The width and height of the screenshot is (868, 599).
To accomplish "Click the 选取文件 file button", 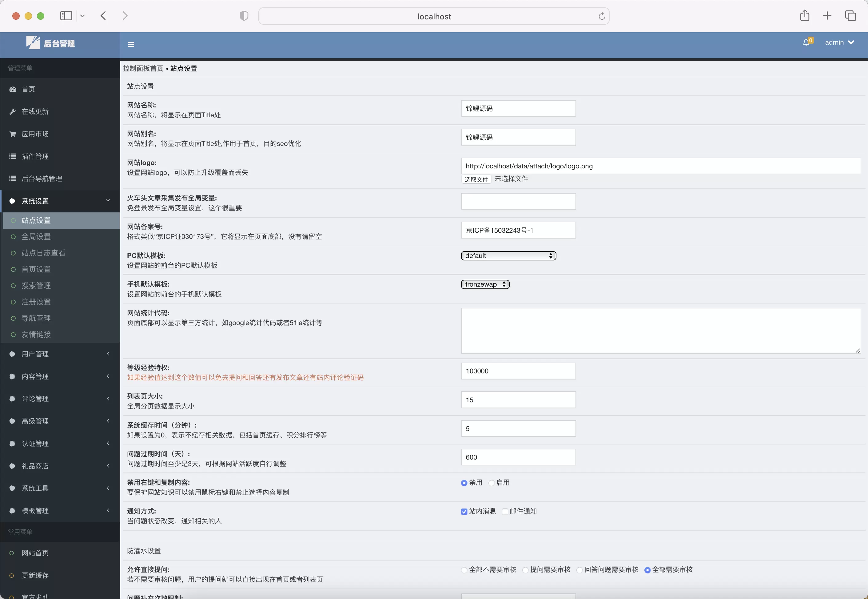I will coord(476,179).
